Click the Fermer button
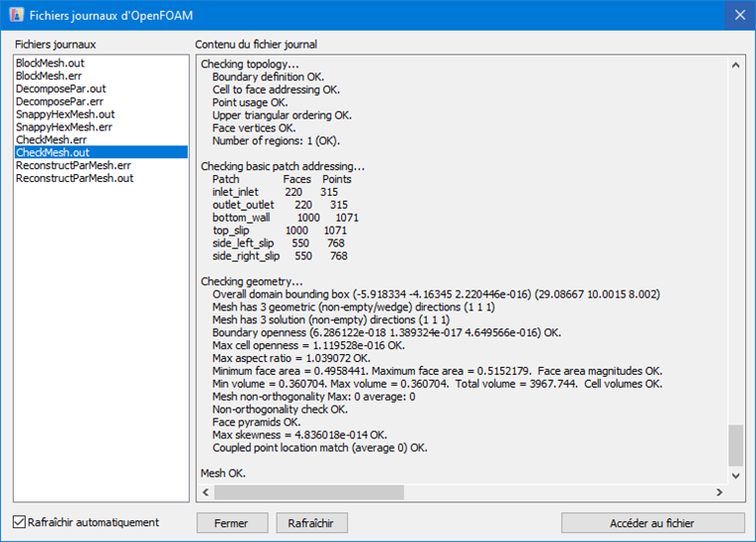The height and width of the screenshot is (542, 756). [x=232, y=523]
